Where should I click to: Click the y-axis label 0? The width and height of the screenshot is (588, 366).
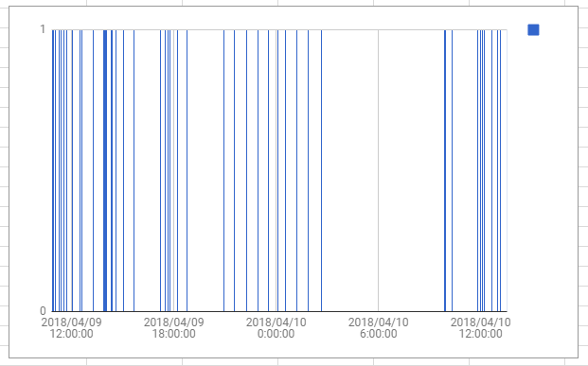pos(43,310)
